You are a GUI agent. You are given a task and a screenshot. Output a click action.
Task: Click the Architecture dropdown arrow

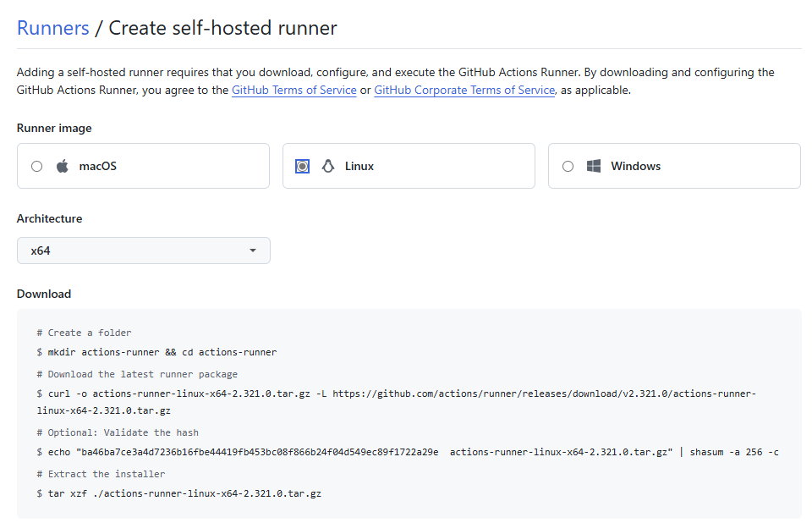(253, 250)
